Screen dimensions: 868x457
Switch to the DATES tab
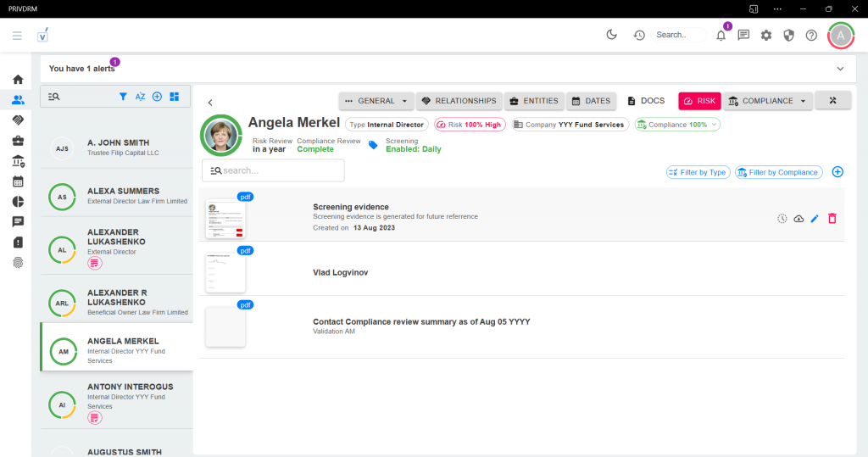[x=590, y=101]
